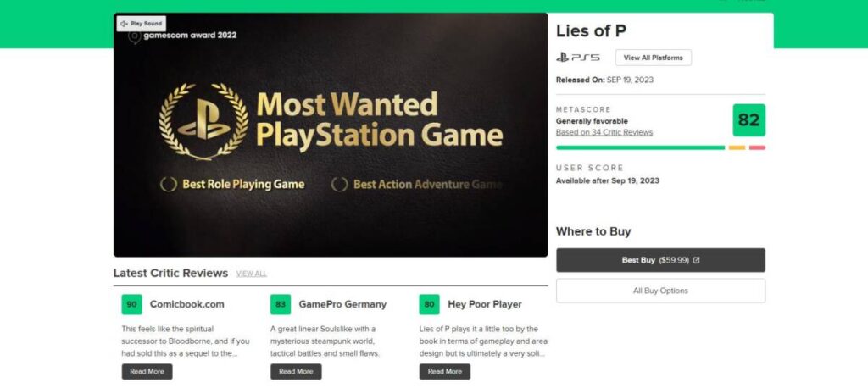Open the Comicbook.com publication link
Screen dimensions: 868x388
[x=186, y=304]
